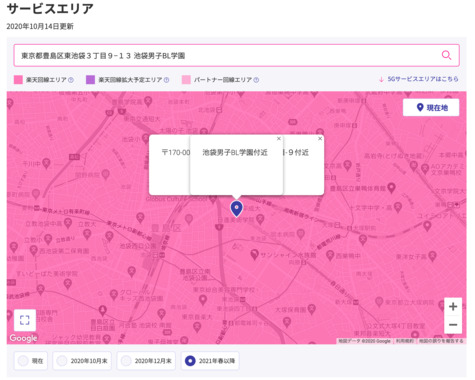
Task: Open help icon for 楽天回線エリア
Action: tap(71, 80)
